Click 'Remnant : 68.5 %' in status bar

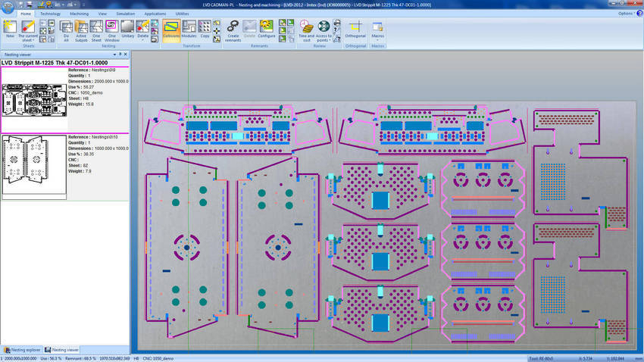coord(80,358)
